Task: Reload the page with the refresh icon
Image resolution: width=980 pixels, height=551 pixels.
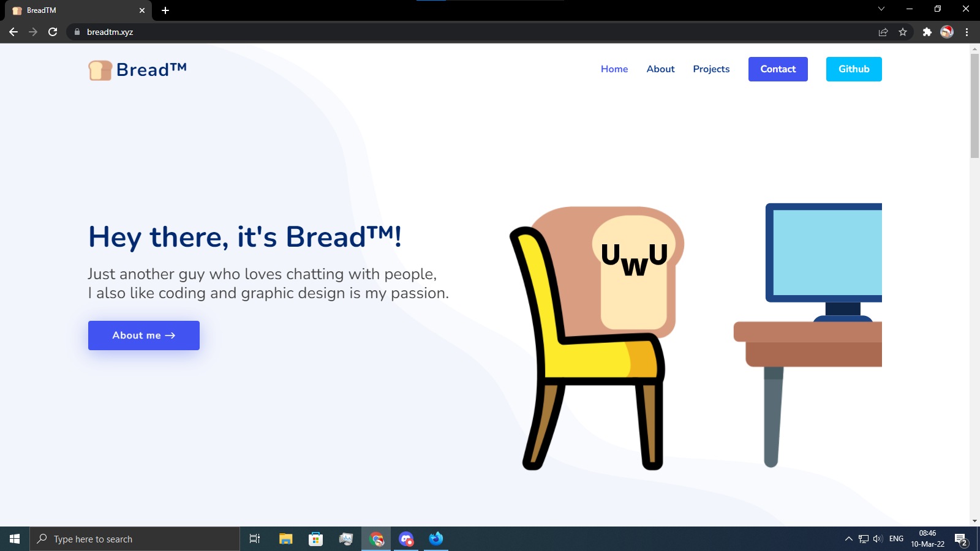Action: (53, 32)
